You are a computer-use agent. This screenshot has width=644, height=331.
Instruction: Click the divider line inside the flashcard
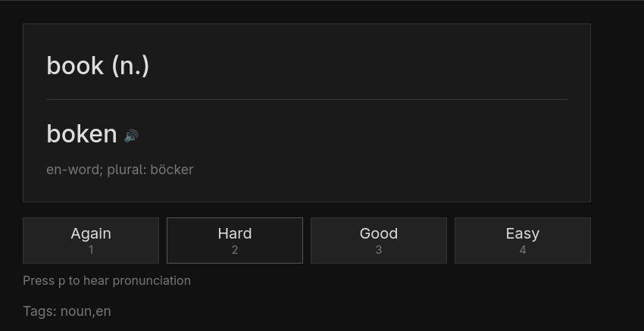tap(307, 99)
